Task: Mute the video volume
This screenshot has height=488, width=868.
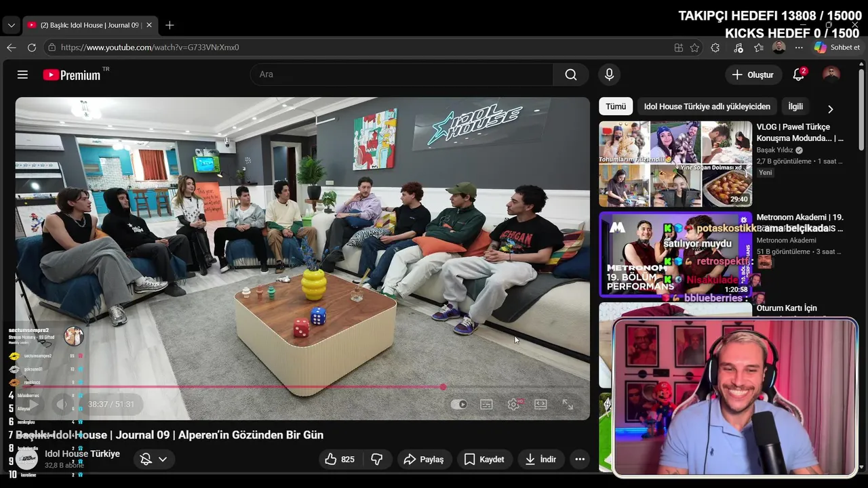Action: tap(62, 404)
